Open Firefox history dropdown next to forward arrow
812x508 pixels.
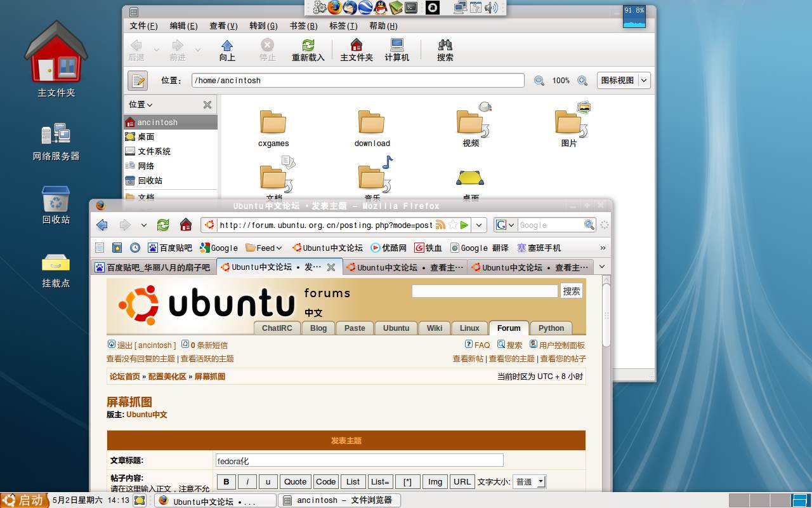pos(144,225)
